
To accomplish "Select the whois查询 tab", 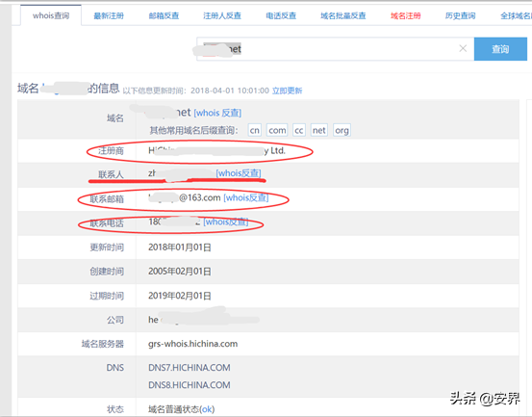I will coord(51,15).
